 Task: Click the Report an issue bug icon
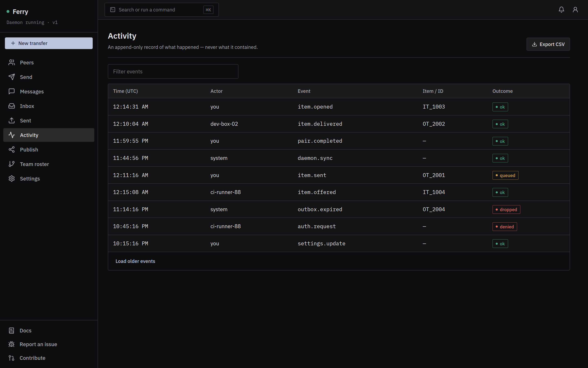pos(11,344)
